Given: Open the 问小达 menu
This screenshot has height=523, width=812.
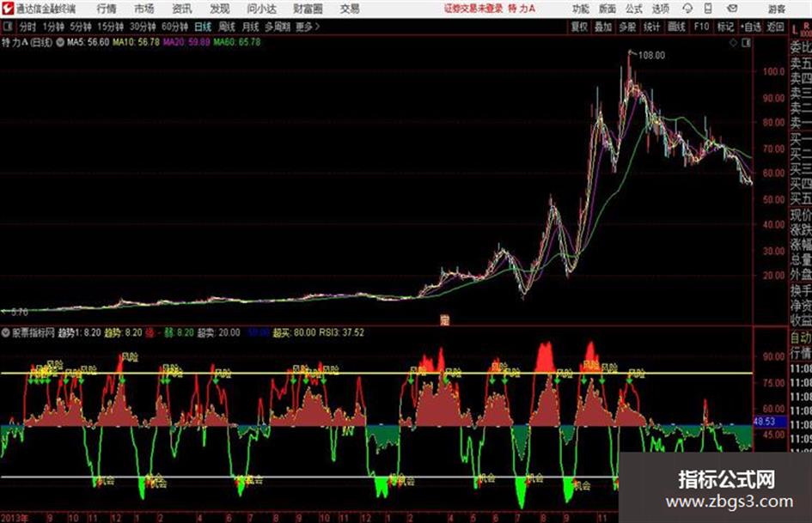Looking at the screenshot, I should 261,9.
